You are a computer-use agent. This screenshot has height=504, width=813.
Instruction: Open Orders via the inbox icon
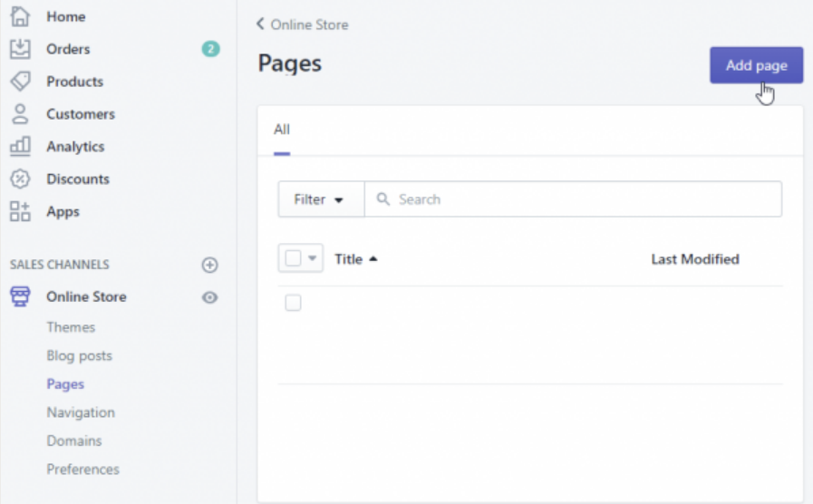[x=20, y=49]
